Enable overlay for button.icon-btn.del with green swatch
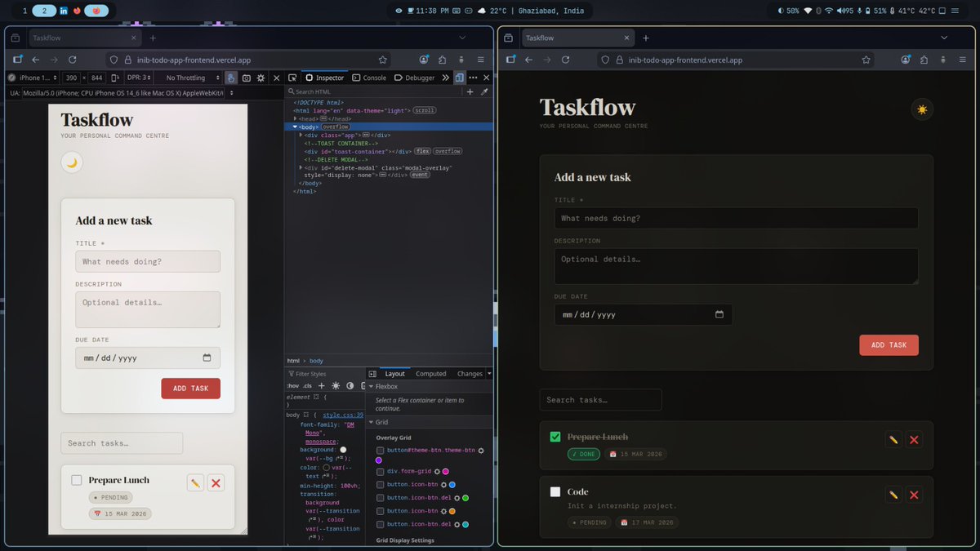This screenshot has width=980, height=551. (380, 497)
